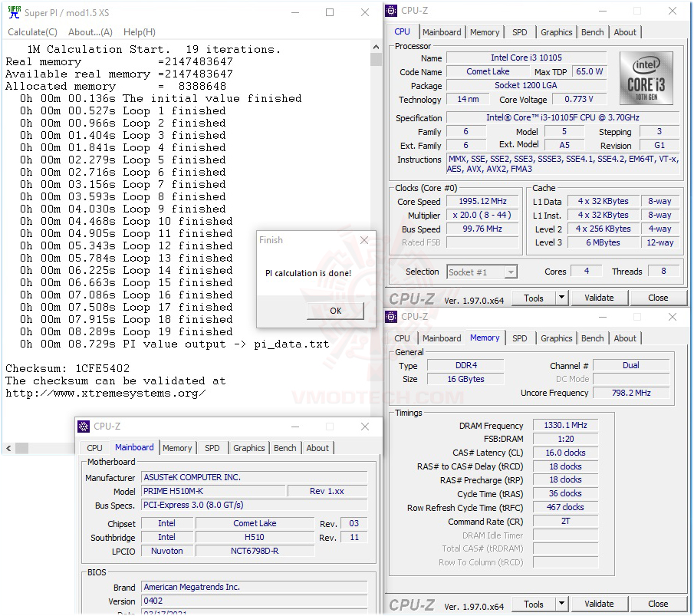Click LPCIO chip NCT6798D-R field
This screenshot has height=616, width=694.
[255, 551]
